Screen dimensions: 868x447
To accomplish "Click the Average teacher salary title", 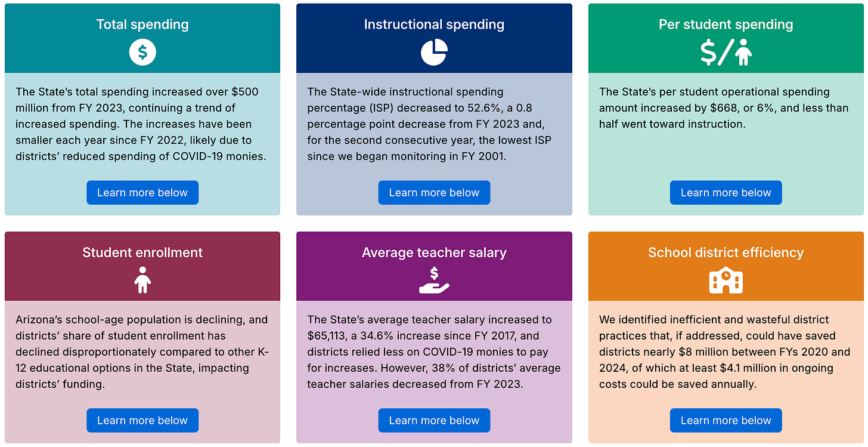I will [x=434, y=252].
